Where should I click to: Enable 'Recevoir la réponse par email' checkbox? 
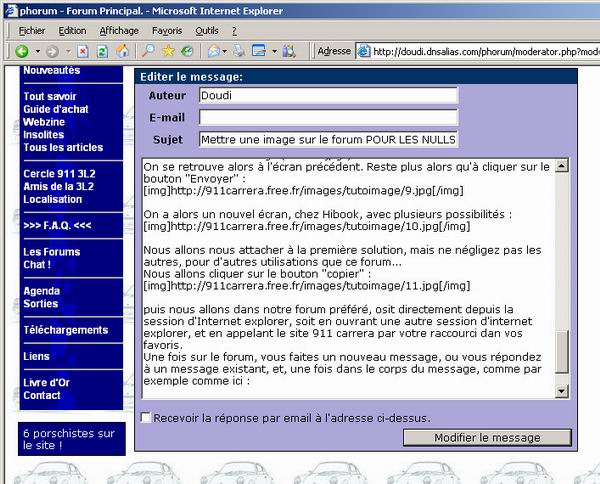click(145, 417)
